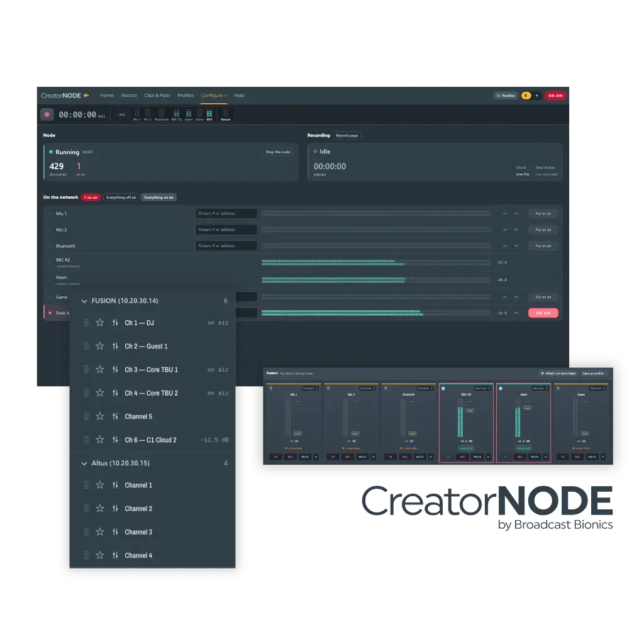This screenshot has width=644, height=644.
Task: Click the network source icon on Heart fader
Action: point(501,388)
